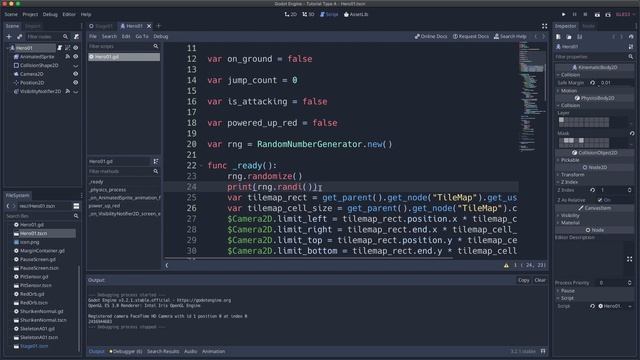Viewport: 640px width, 360px height.
Task: Click the signals icon on AnimatedSprite node
Action: (68, 57)
